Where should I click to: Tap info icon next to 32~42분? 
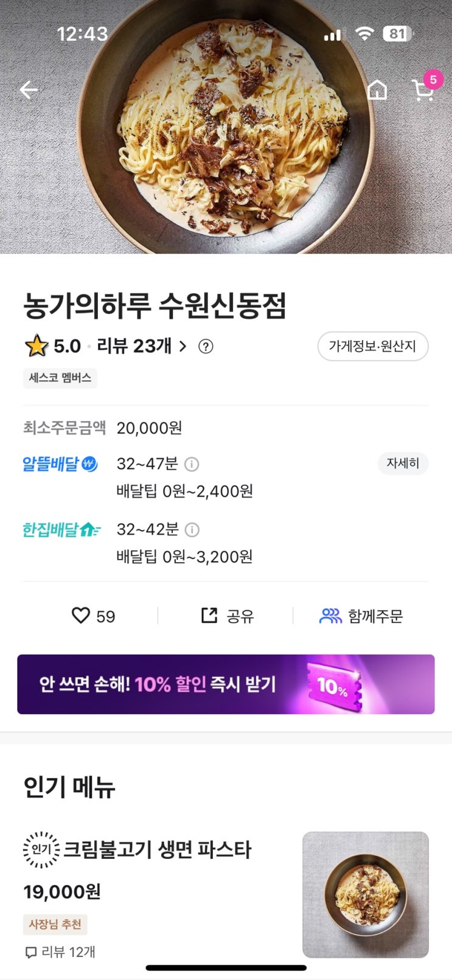coord(192,530)
